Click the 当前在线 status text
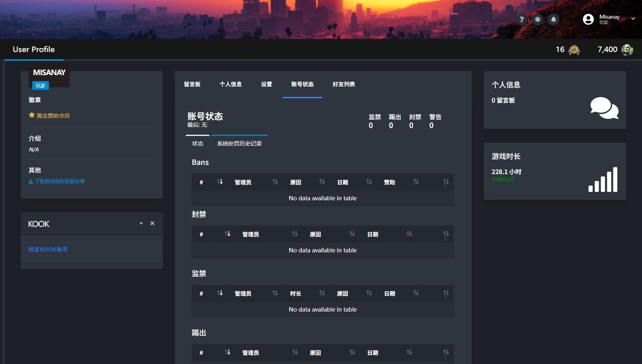The image size is (642, 364). (x=502, y=180)
